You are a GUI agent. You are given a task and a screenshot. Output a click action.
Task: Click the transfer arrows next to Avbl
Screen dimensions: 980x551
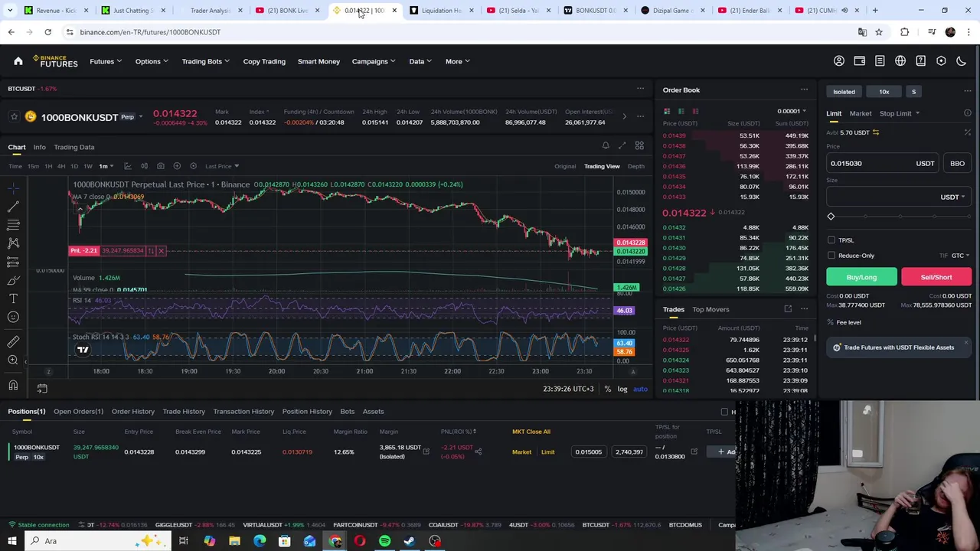coord(876,132)
